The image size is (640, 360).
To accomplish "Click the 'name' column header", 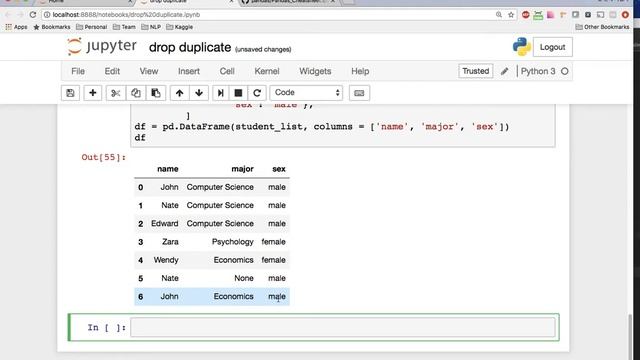I will tap(168, 169).
